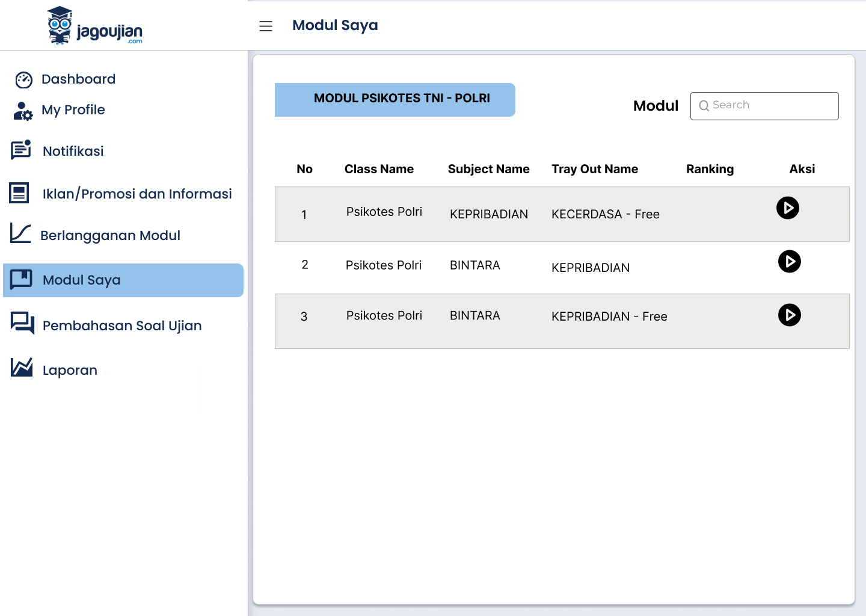
Task: Click the Dashboard gauge icon
Action: (x=24, y=80)
